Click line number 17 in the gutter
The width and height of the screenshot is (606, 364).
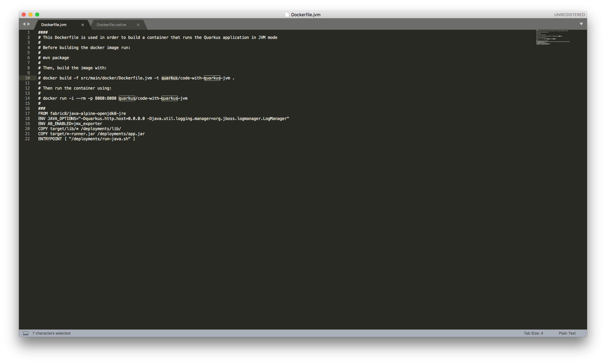click(27, 114)
